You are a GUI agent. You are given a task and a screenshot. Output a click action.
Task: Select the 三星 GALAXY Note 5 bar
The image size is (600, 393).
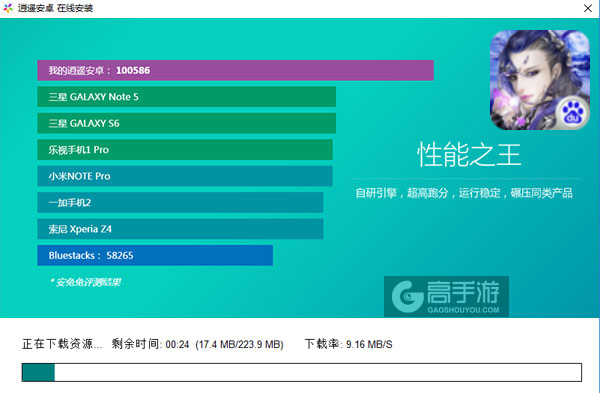click(186, 96)
